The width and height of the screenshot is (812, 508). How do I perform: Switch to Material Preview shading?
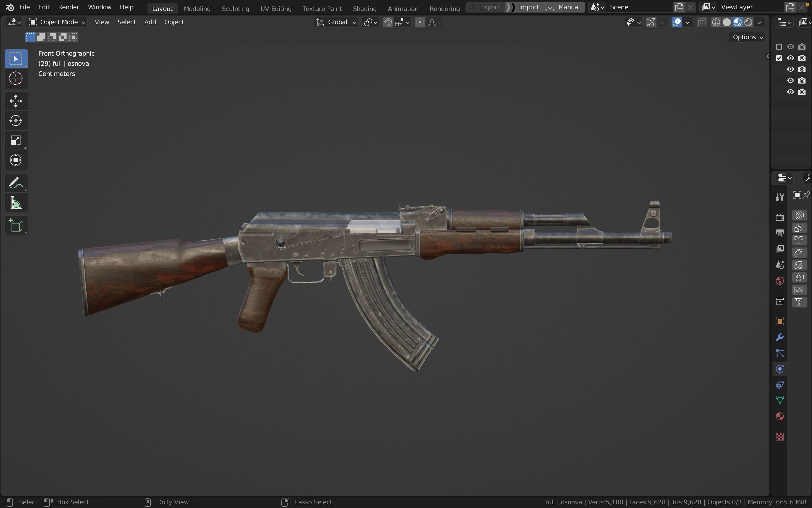738,23
